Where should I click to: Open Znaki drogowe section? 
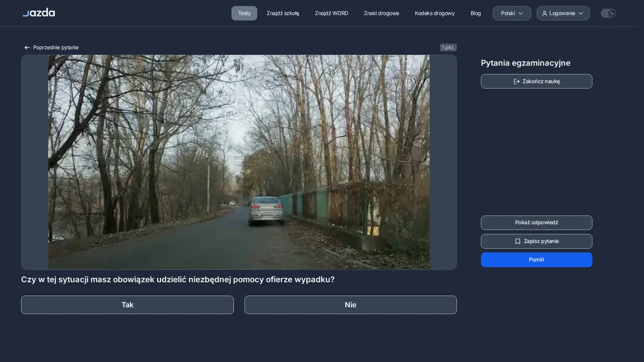pyautogui.click(x=382, y=13)
